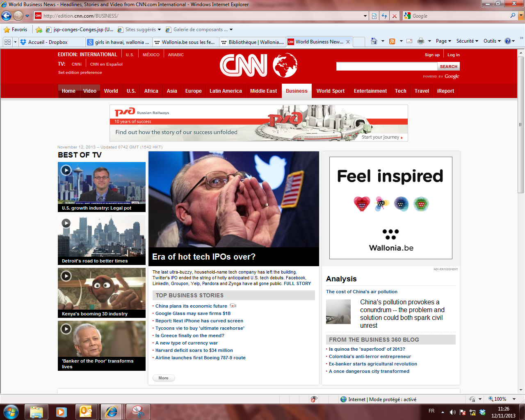Open the Sécurité menu dropdown
This screenshot has height=420, width=525.
point(467,41)
